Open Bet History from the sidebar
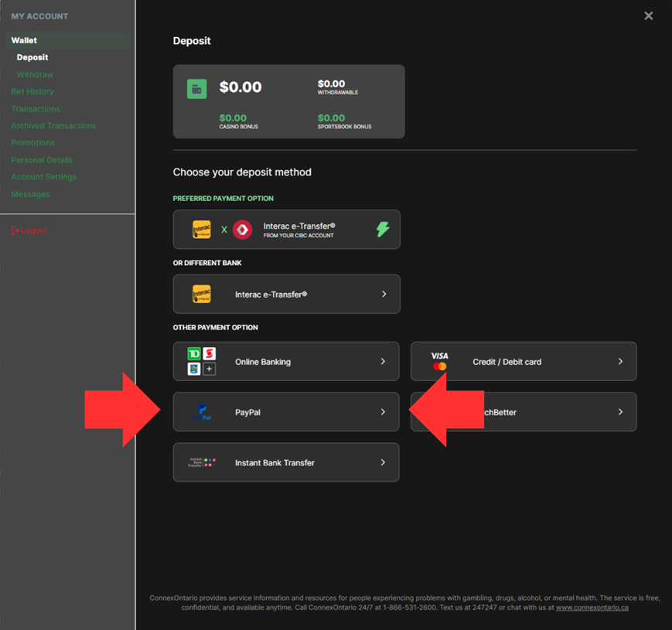Image resolution: width=672 pixels, height=630 pixels. click(32, 92)
